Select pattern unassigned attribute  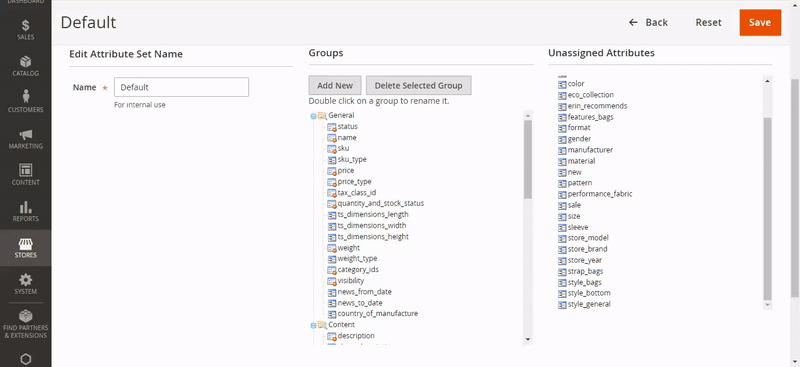[580, 183]
